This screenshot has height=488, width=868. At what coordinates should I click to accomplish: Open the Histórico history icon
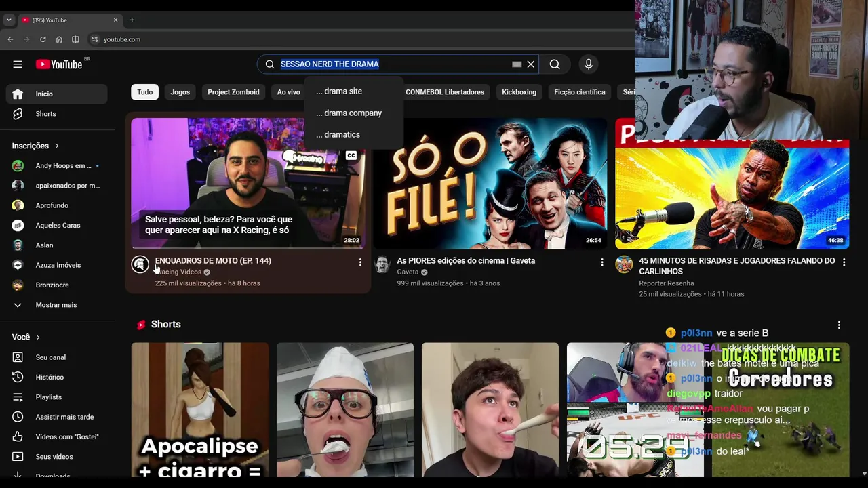(x=18, y=377)
